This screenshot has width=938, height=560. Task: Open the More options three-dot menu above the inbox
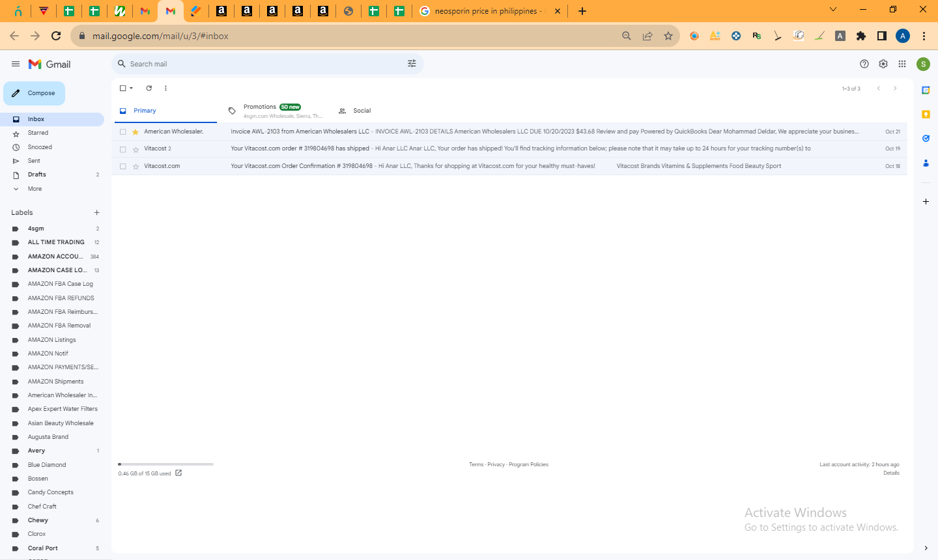coord(165,88)
